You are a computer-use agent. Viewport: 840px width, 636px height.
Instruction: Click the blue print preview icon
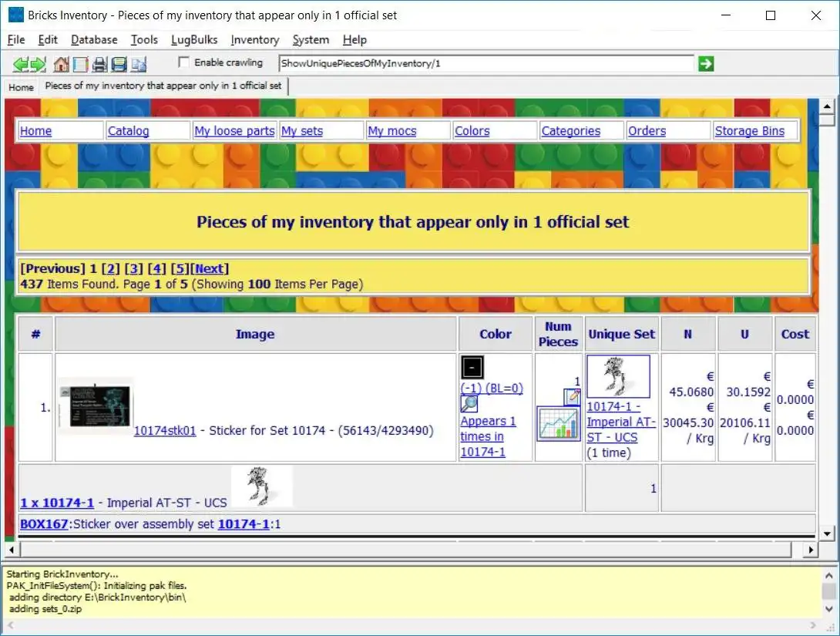click(x=119, y=64)
